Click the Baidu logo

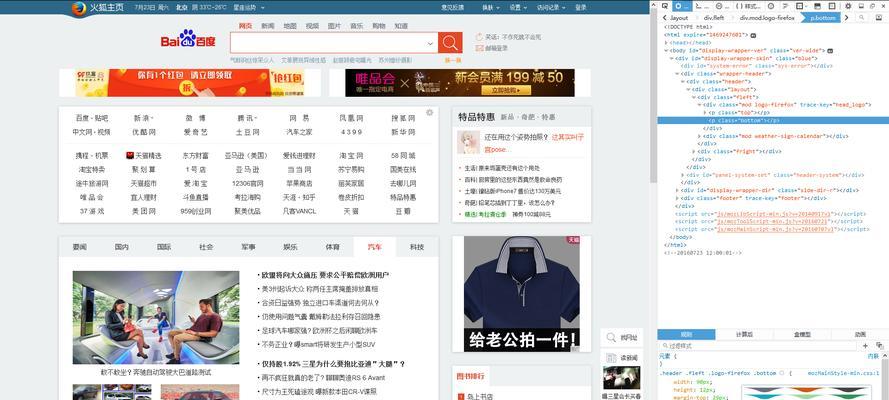tap(188, 40)
